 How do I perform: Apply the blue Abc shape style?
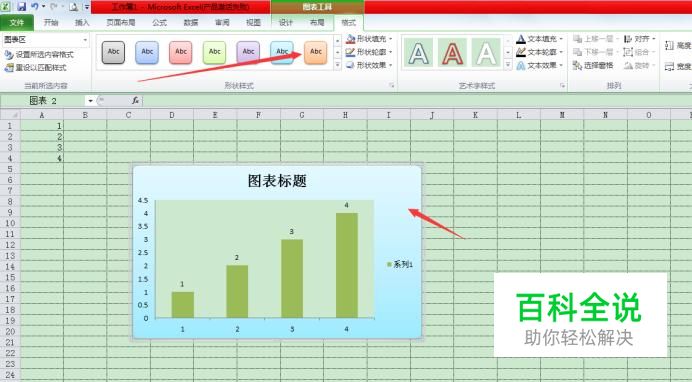click(x=147, y=52)
